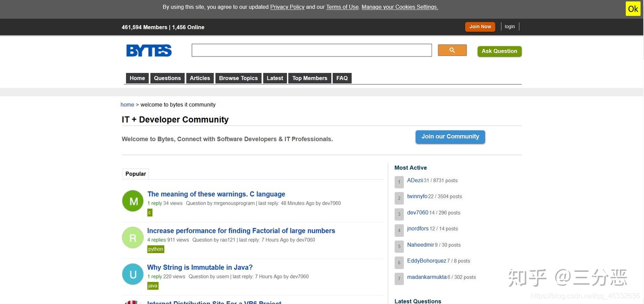Open Browse Topics in navigation bar
The image size is (644, 304).
238,78
